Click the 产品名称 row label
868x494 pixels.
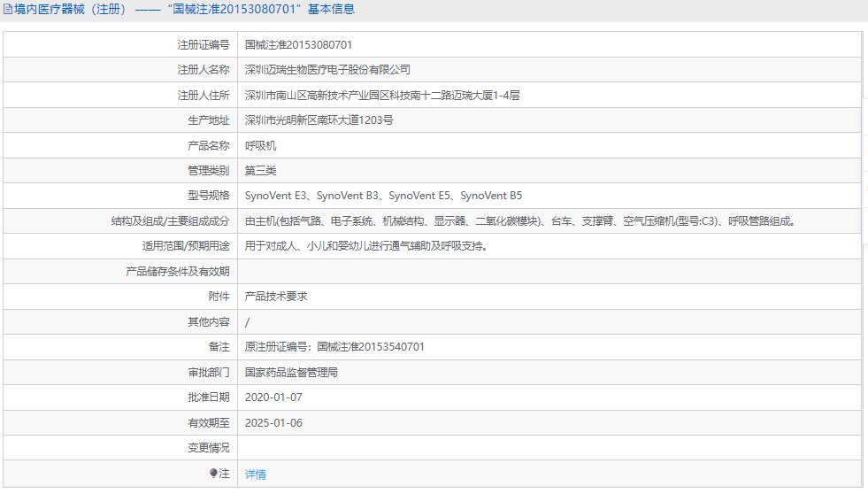tap(208, 146)
